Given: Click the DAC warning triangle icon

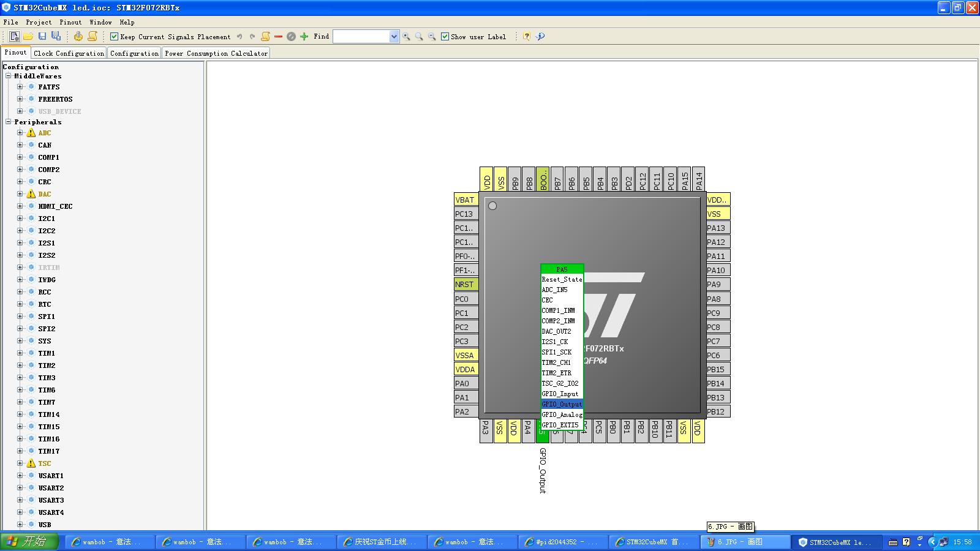Looking at the screenshot, I should coord(31,194).
